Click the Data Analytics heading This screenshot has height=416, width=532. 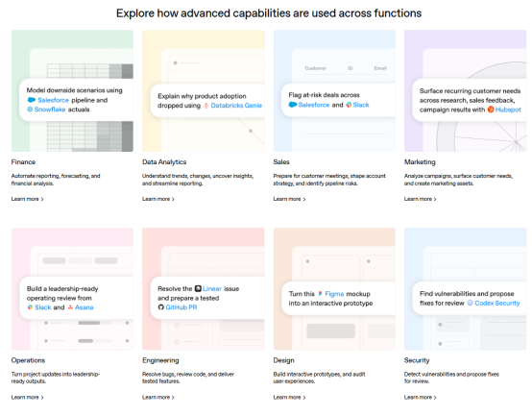point(164,161)
